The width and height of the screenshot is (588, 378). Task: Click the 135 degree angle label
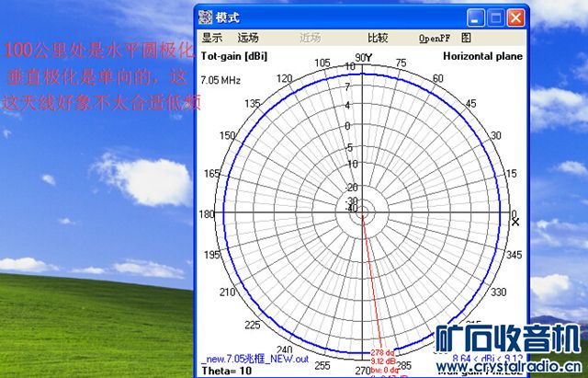point(253,104)
